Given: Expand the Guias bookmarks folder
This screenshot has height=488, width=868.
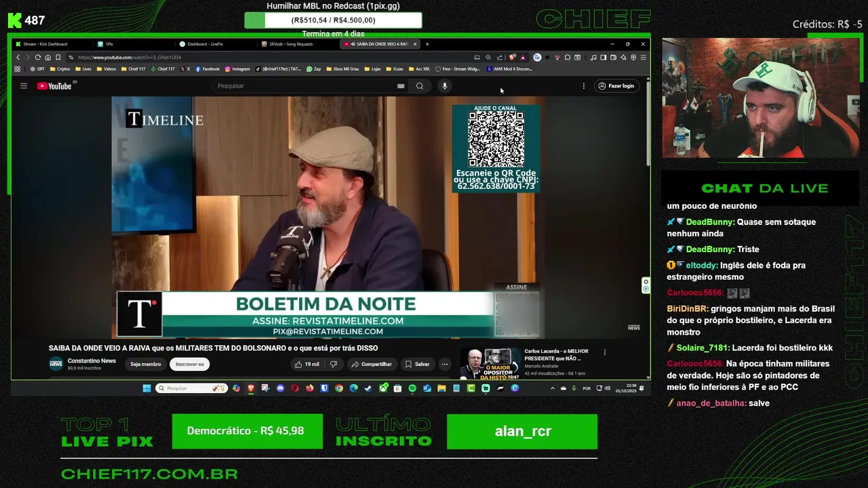Looking at the screenshot, I should coord(394,69).
